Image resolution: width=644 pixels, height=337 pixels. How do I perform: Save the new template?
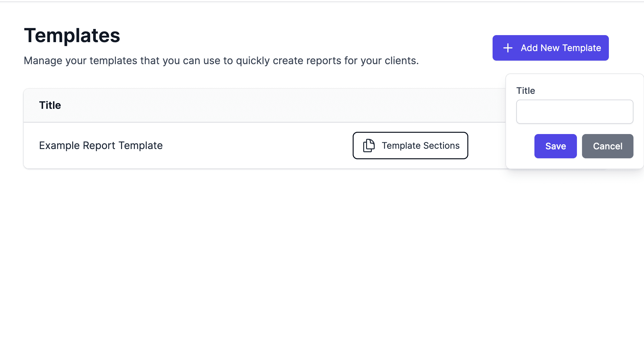click(555, 146)
